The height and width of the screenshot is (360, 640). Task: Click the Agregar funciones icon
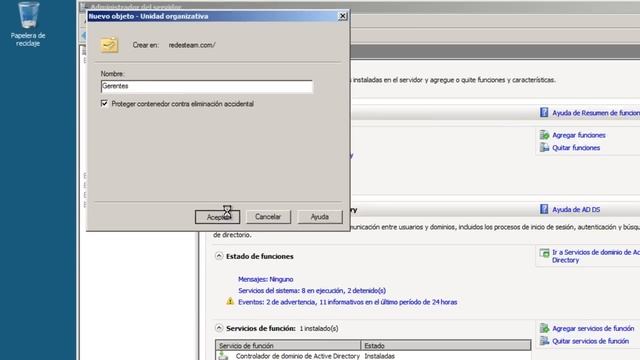tap(544, 135)
